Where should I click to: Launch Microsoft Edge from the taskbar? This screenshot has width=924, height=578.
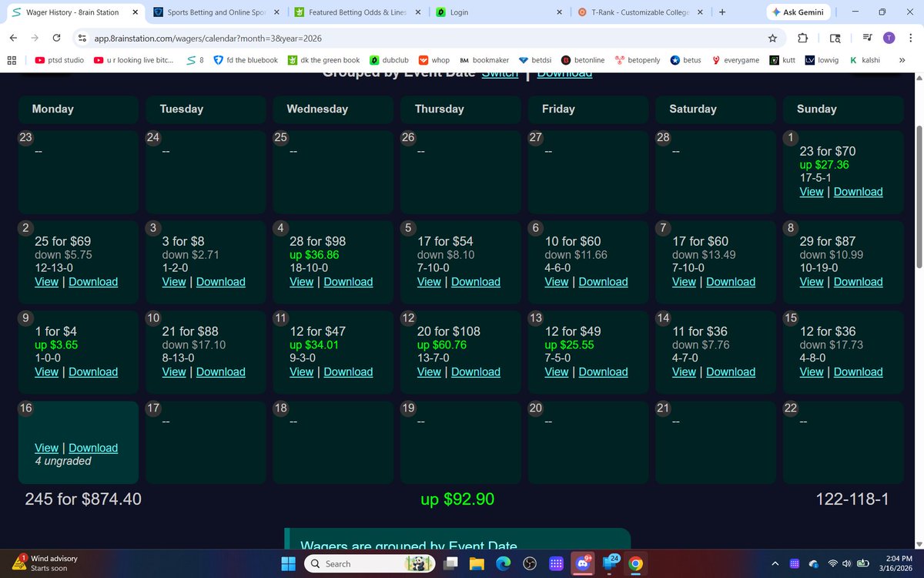(502, 564)
